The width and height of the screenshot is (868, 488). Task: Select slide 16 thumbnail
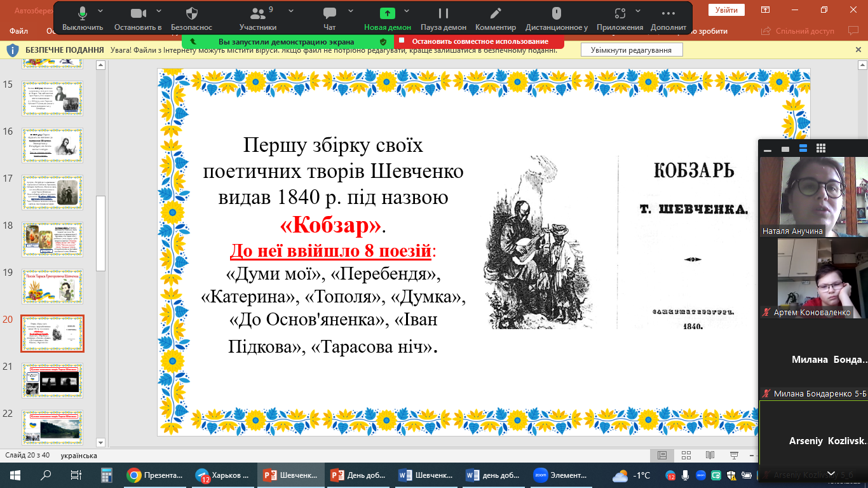[51, 146]
